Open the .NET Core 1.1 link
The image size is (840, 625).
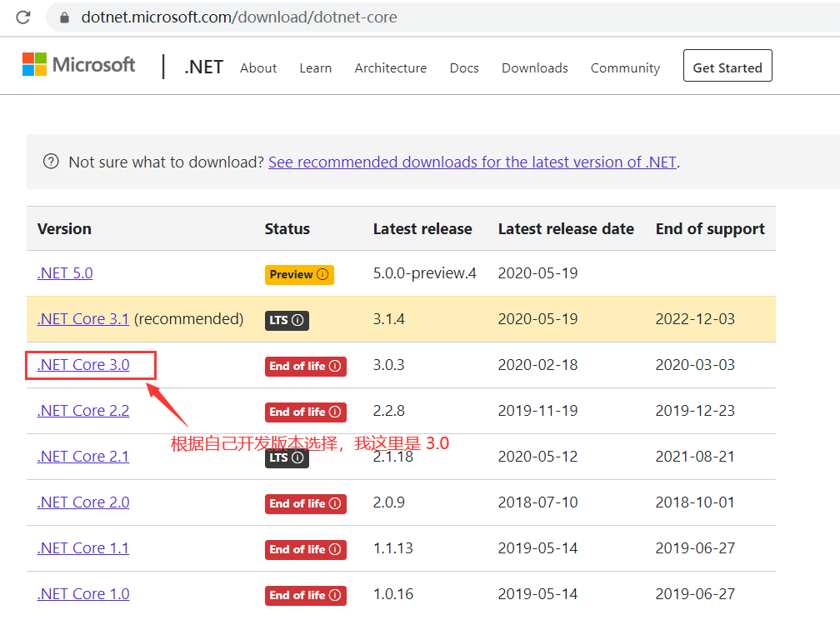tap(83, 548)
